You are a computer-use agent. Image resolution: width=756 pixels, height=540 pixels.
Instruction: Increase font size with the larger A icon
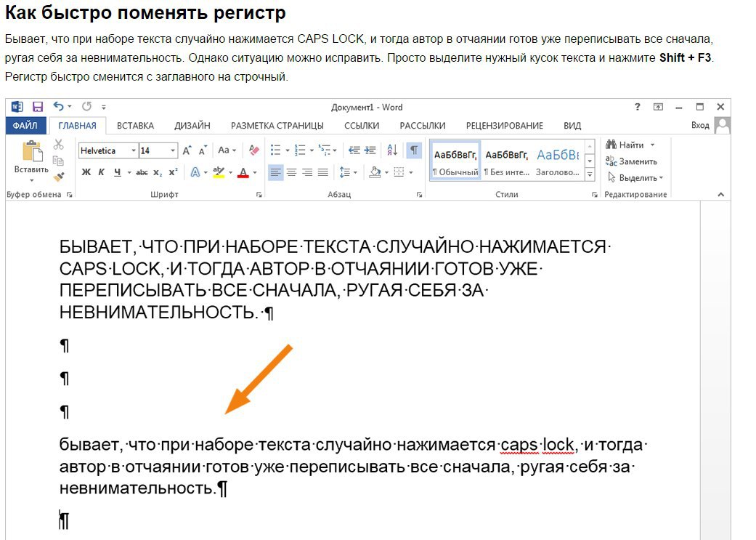[x=187, y=150]
